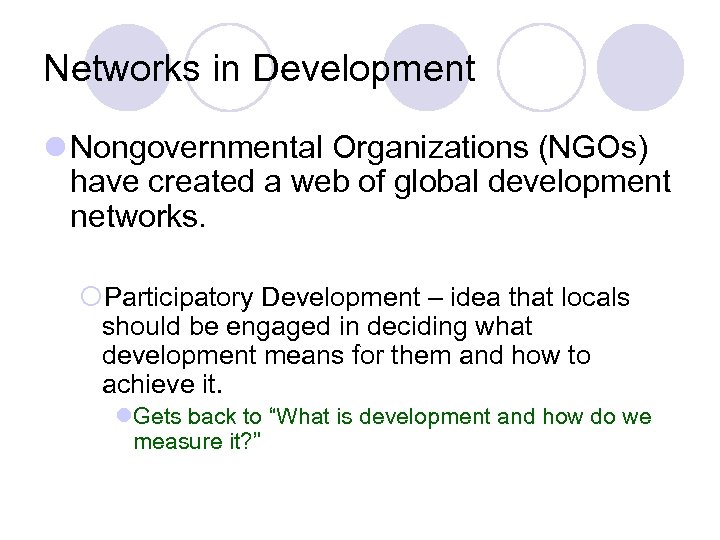The height and width of the screenshot is (540, 720).
Task: Select the slide title 'Networks in Development'
Action: tap(259, 69)
